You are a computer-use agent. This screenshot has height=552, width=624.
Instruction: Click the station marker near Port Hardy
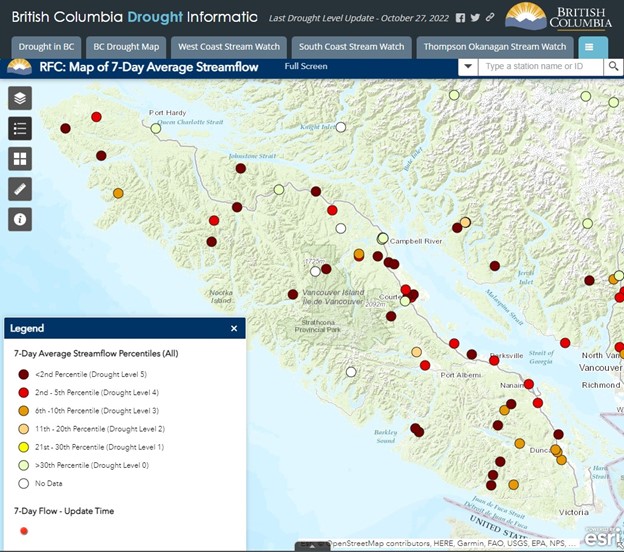(156, 128)
